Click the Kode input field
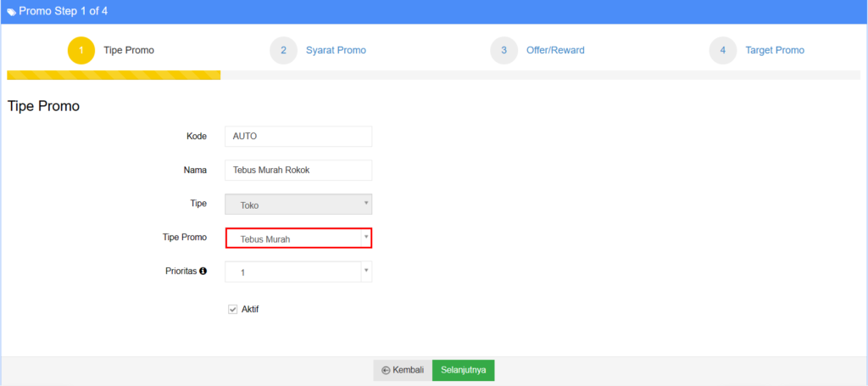The image size is (868, 386). tap(298, 137)
